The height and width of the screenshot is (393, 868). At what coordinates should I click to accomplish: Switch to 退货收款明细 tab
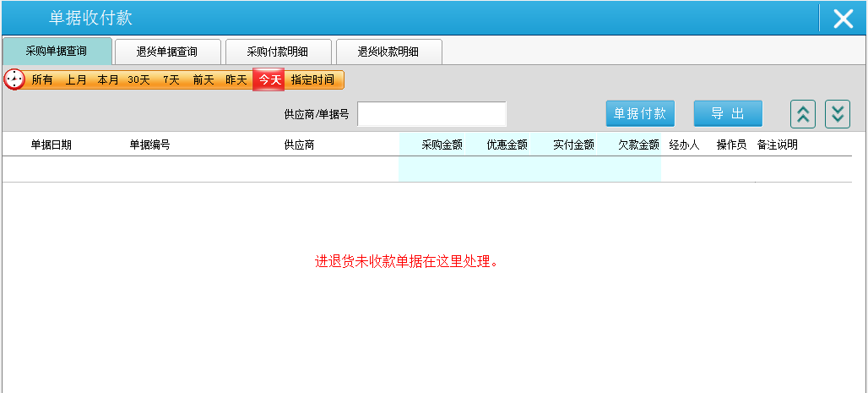[x=388, y=52]
